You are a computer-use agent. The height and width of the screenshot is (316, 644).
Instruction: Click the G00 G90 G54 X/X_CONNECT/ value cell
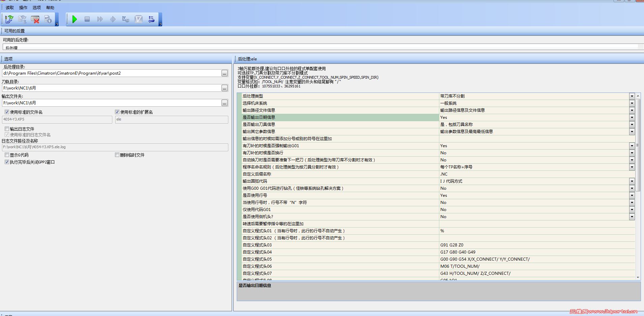click(537, 259)
